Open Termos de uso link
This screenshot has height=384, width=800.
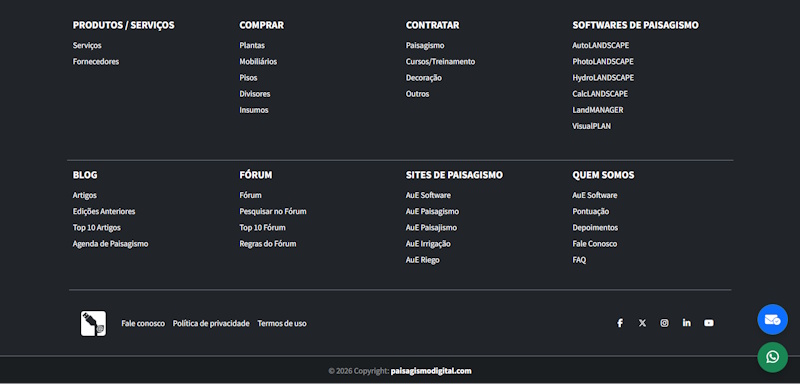click(282, 323)
